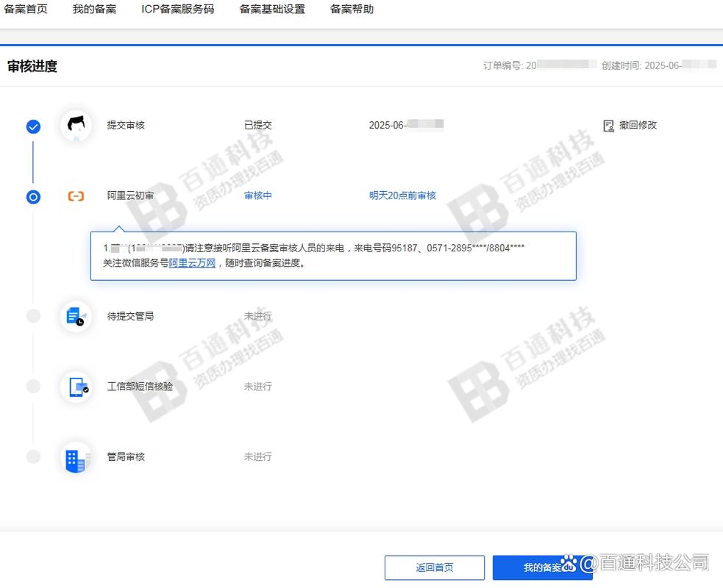Click the 待提交管局 step label

130,316
